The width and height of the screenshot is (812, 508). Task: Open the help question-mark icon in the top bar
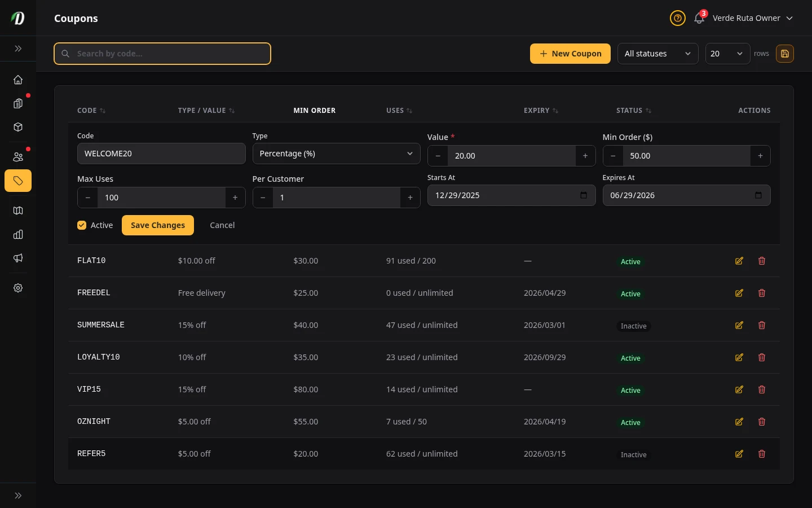pyautogui.click(x=678, y=18)
